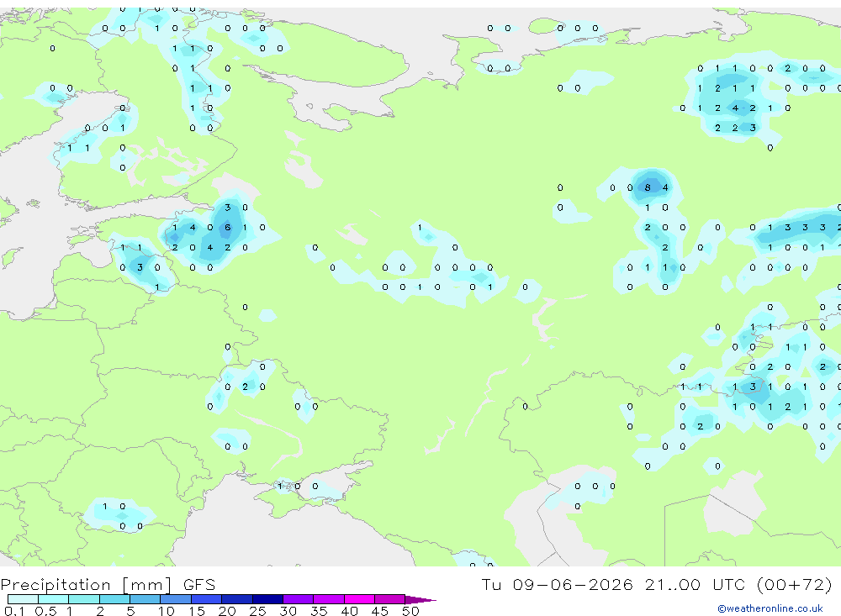Select the 35–40 mm legend color box

tap(329, 599)
